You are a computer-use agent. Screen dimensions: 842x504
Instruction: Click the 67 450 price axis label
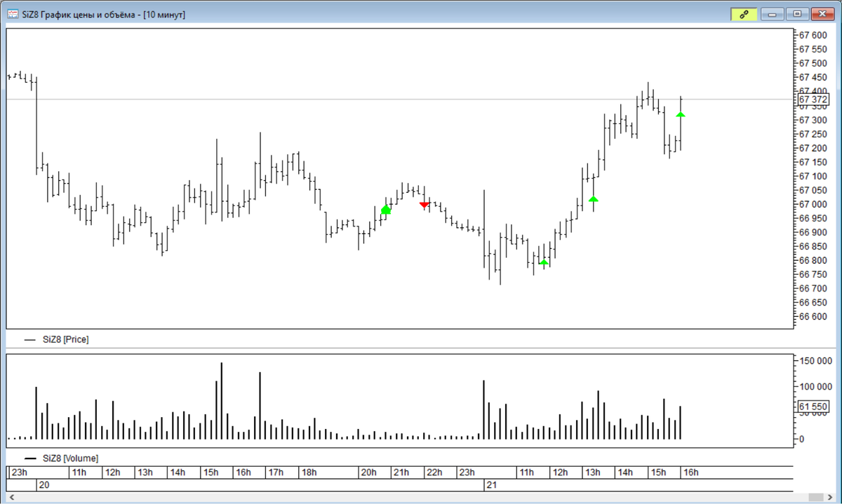[x=813, y=77]
